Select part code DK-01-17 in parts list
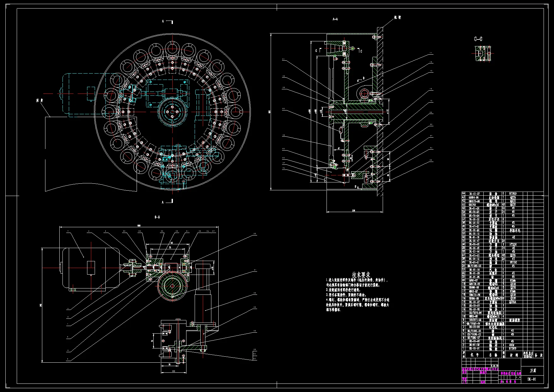The height and width of the screenshot is (392, 554). click(474, 241)
